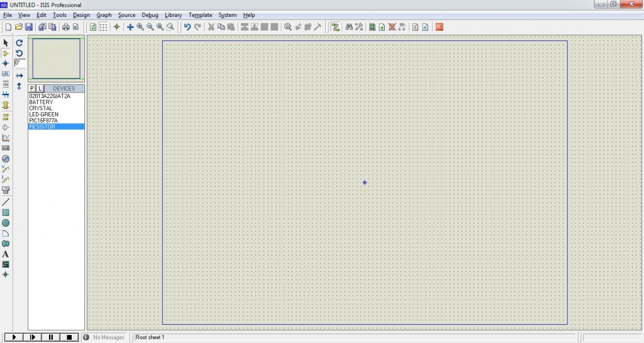Click the Save design floppy disk icon
644x343 pixels.
(29, 27)
